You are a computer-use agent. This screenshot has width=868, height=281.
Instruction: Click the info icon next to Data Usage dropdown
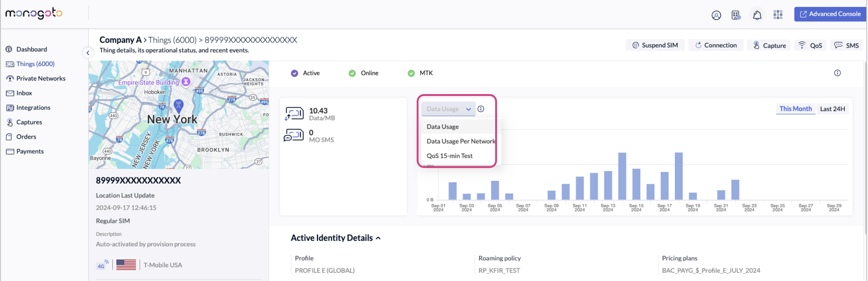coord(481,109)
